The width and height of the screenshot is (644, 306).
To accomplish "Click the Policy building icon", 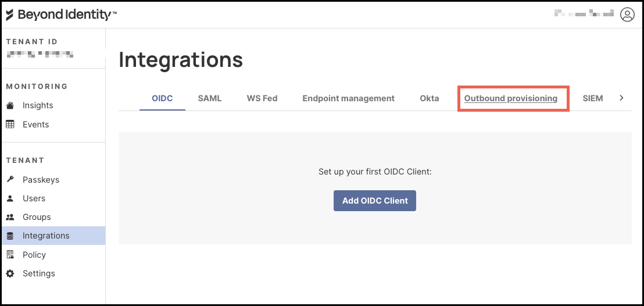I will point(10,255).
